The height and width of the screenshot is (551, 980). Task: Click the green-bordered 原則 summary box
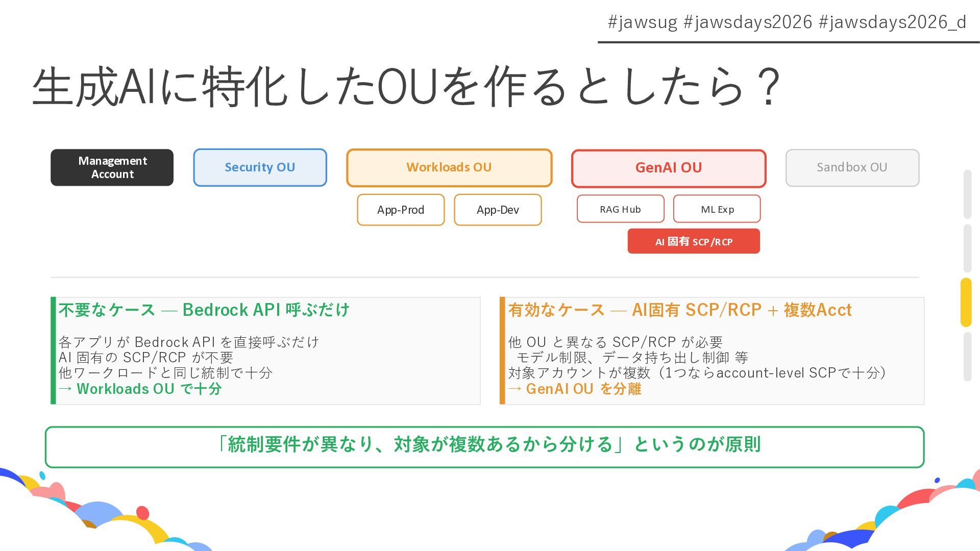[x=484, y=446]
